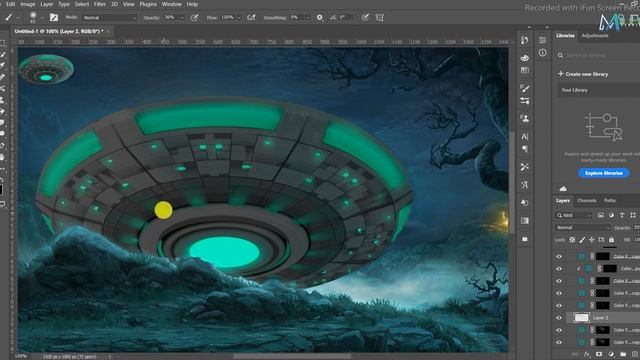This screenshot has width=640, height=360.
Task: Lock image pixels brush icon
Action: pos(582,240)
